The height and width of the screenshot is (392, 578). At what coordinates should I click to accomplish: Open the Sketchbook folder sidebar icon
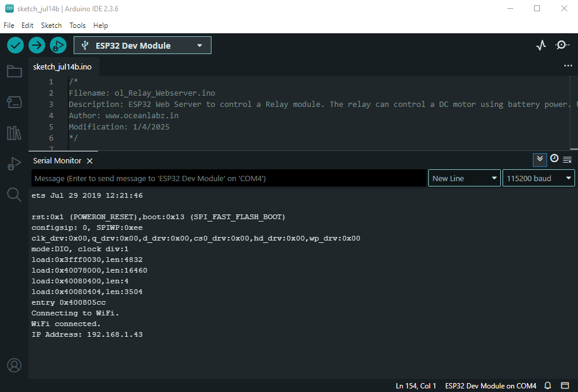click(x=14, y=71)
